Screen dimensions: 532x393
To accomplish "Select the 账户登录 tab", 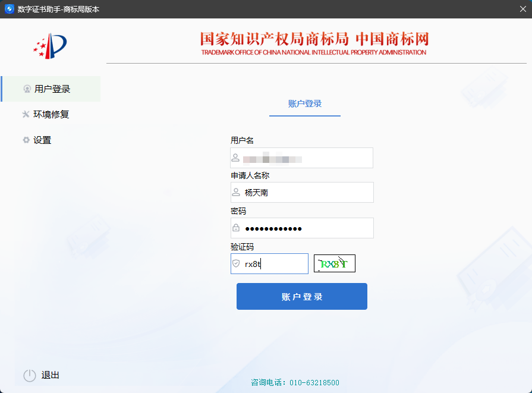I will click(305, 104).
